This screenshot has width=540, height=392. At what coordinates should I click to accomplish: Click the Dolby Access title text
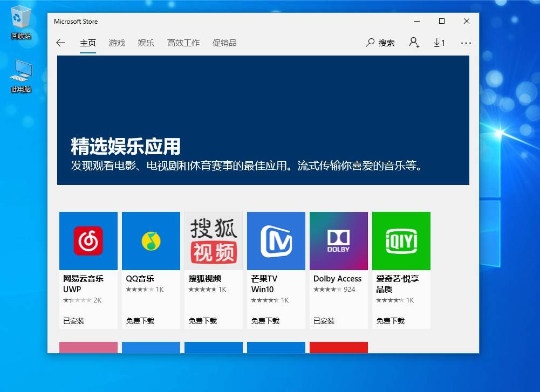(338, 278)
